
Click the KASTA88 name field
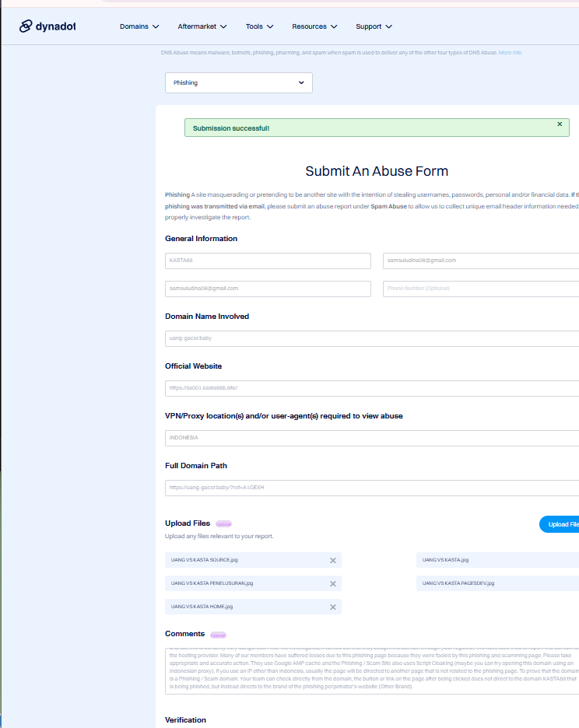(268, 261)
